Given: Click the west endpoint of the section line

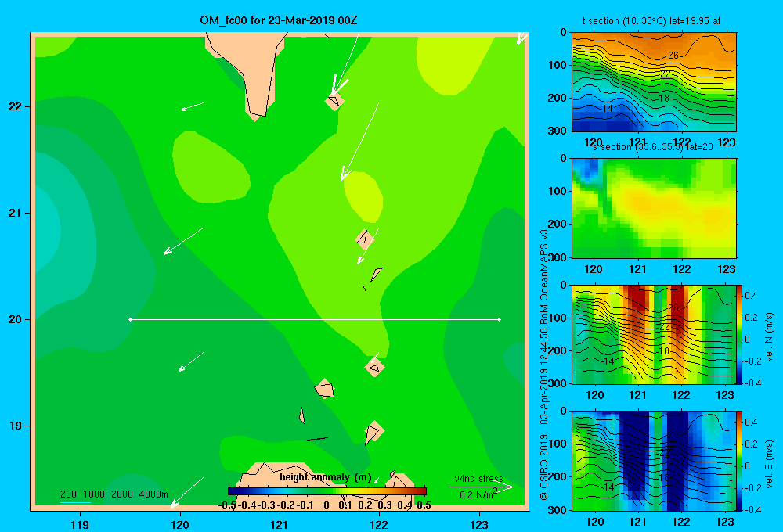Looking at the screenshot, I should tap(130, 319).
